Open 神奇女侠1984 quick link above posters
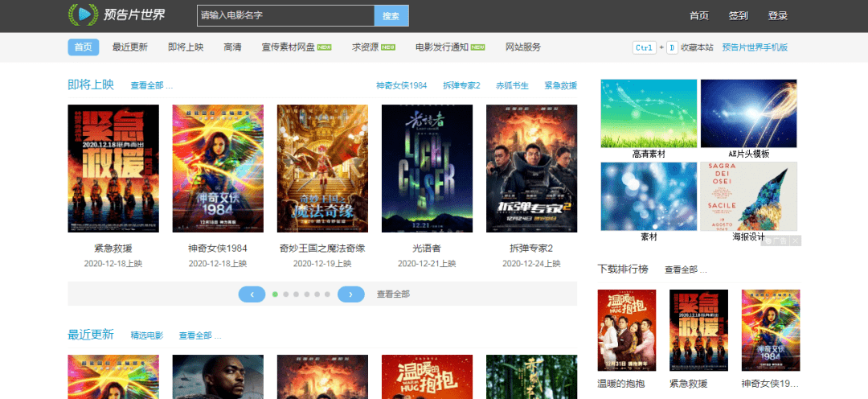 tap(401, 86)
